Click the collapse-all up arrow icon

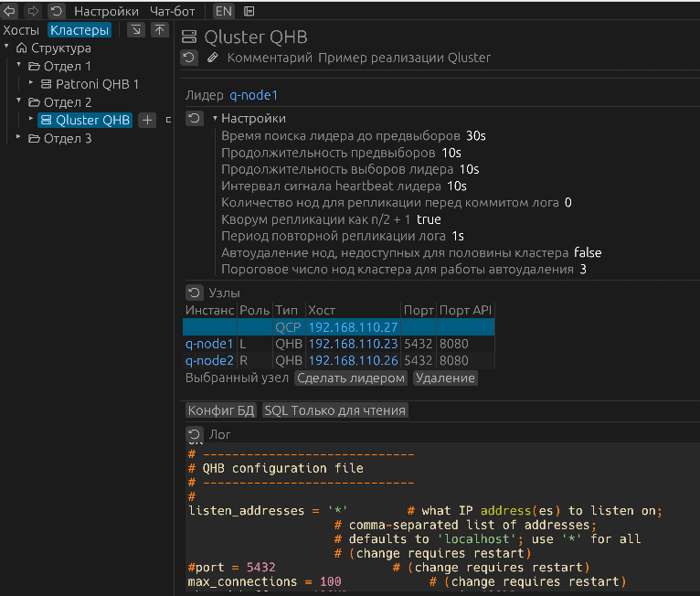pos(160,30)
